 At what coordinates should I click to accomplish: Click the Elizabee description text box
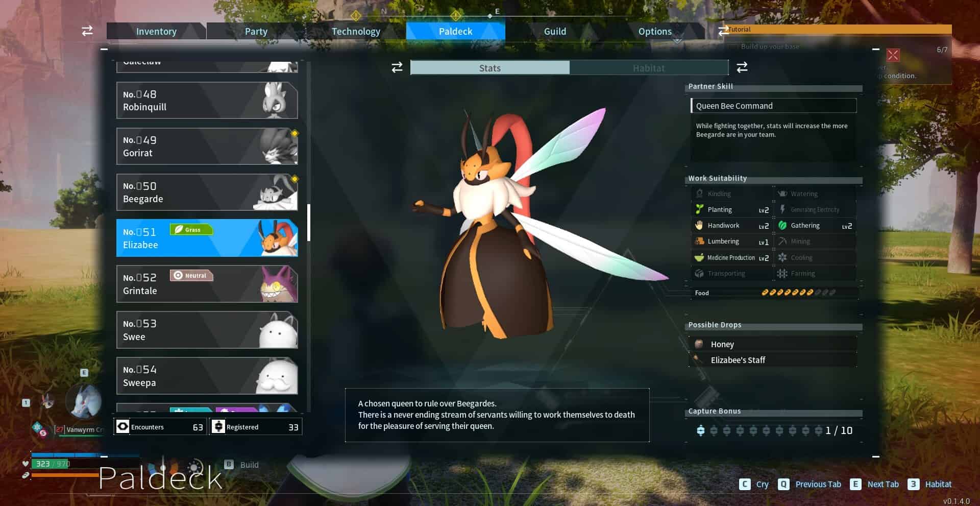coord(497,415)
